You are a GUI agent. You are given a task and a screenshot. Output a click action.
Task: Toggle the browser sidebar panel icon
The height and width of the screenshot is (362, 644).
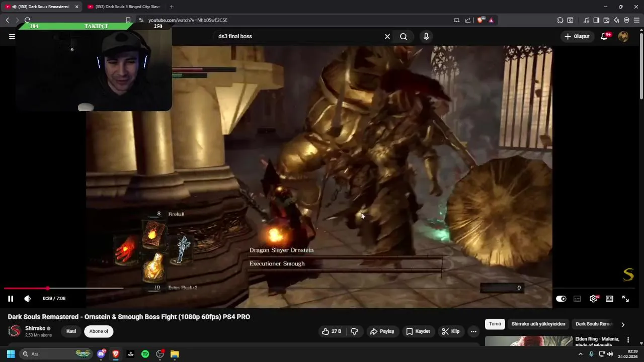pos(596,20)
